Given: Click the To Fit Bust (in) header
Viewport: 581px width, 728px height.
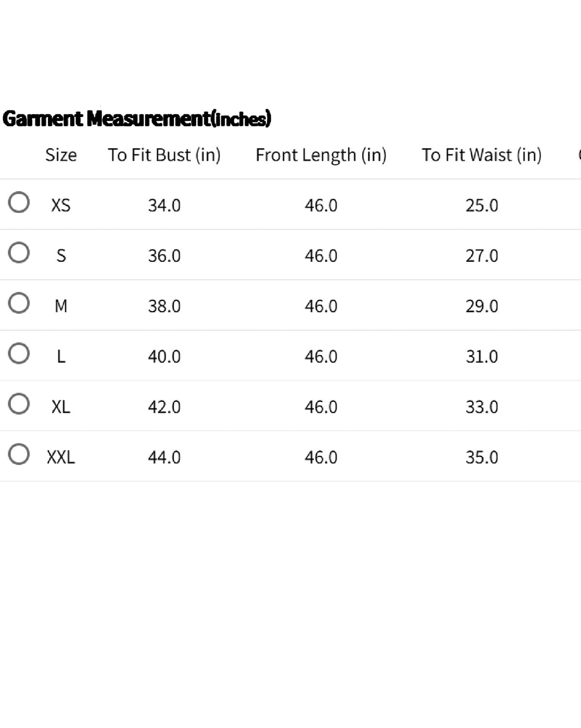Looking at the screenshot, I should click(x=164, y=155).
